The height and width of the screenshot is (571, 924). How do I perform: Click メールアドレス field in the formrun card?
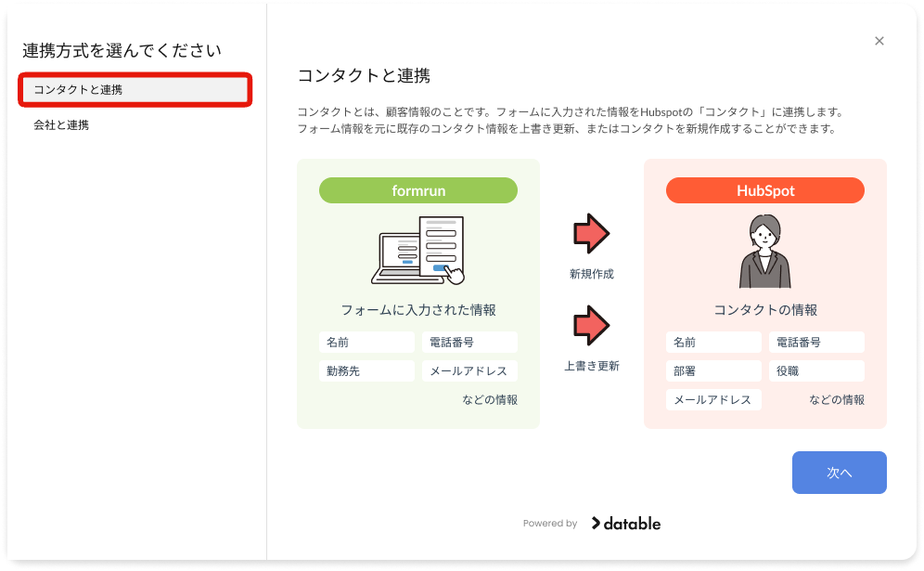click(469, 371)
